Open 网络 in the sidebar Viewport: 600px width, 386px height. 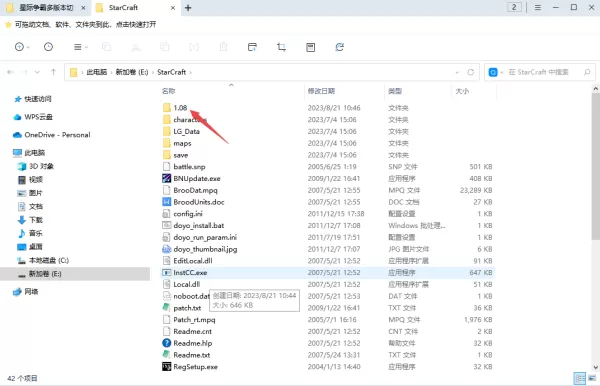click(x=31, y=292)
